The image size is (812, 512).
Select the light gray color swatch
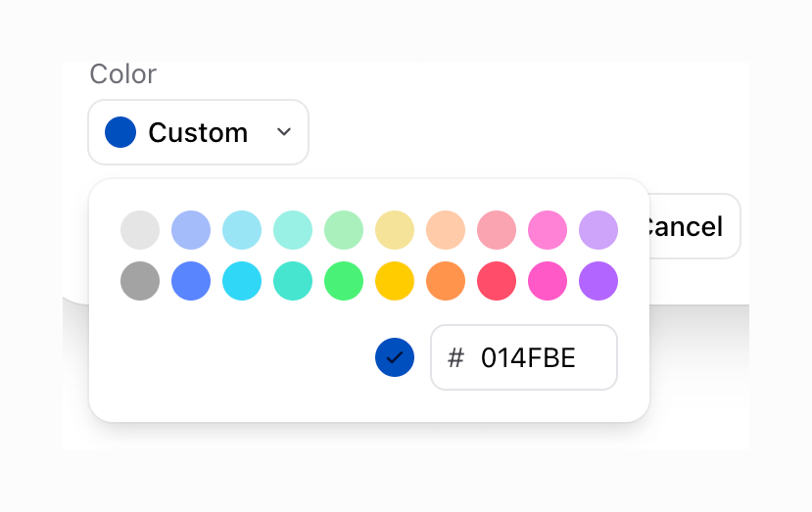[140, 230]
